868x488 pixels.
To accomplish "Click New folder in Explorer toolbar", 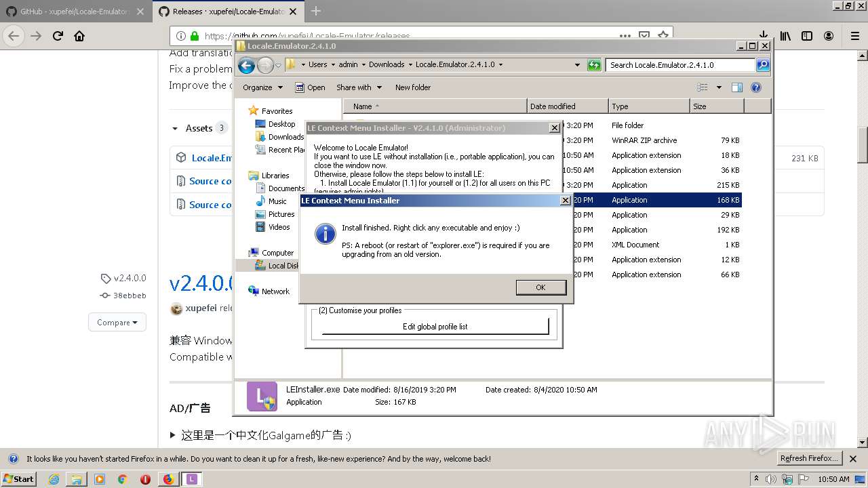I will tap(413, 87).
